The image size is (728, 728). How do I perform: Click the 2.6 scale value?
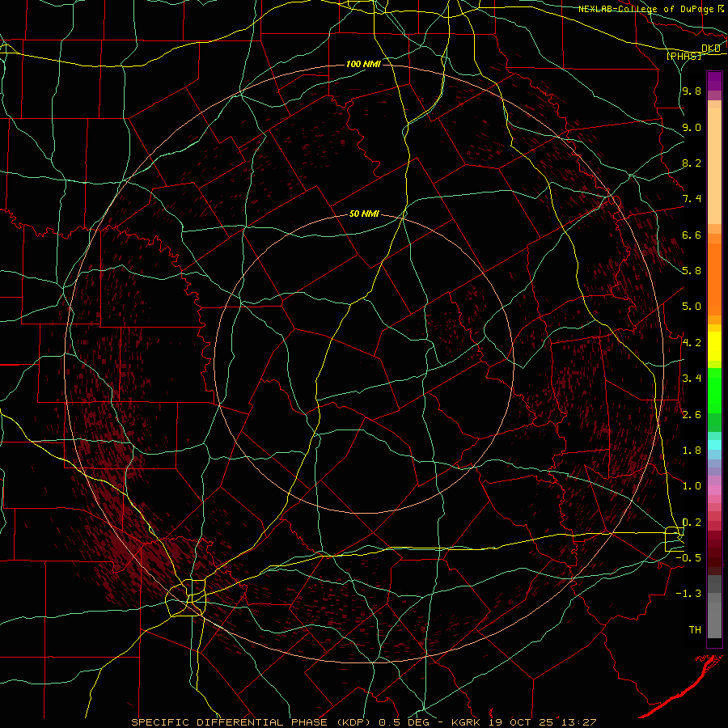click(692, 415)
